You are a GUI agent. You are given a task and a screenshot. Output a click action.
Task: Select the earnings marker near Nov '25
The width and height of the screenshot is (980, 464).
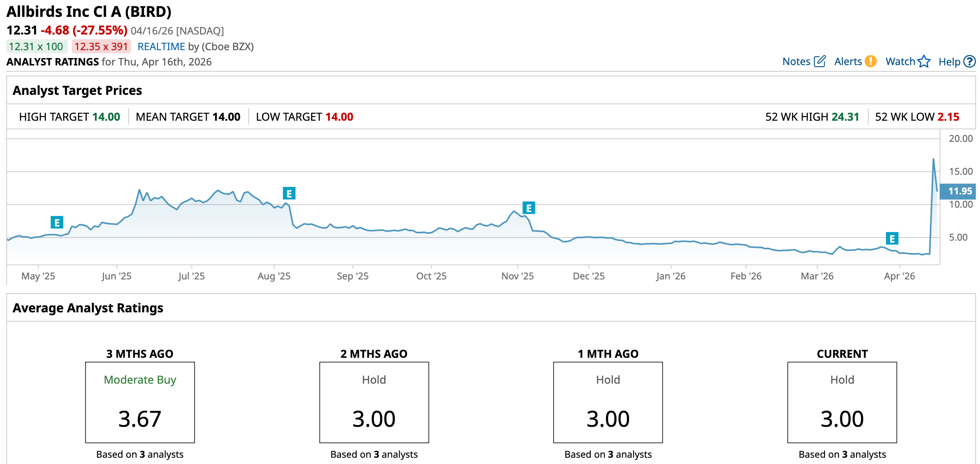coord(529,208)
